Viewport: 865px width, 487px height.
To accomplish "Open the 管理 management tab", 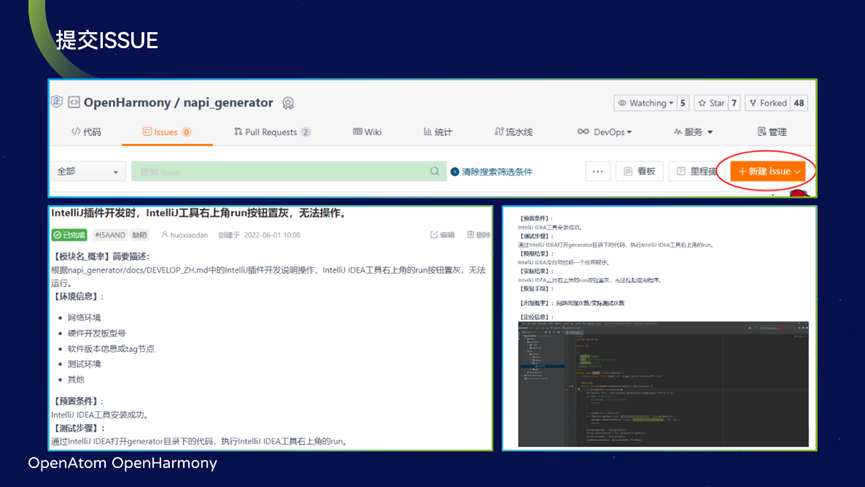I will (772, 132).
